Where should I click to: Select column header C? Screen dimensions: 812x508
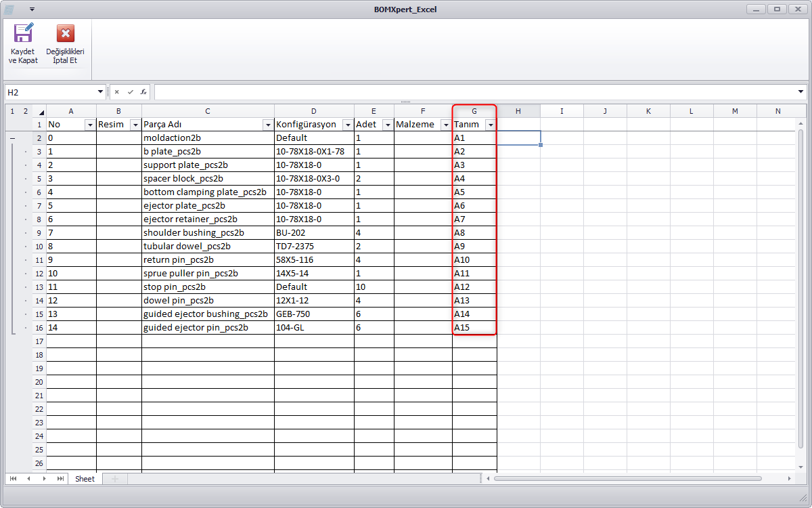[208, 111]
